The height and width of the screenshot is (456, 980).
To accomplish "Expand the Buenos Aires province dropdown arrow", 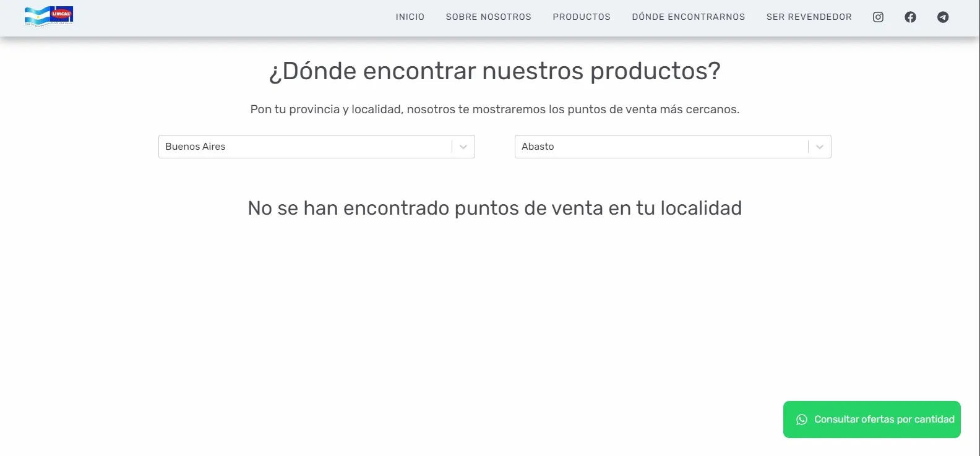I will [x=463, y=147].
